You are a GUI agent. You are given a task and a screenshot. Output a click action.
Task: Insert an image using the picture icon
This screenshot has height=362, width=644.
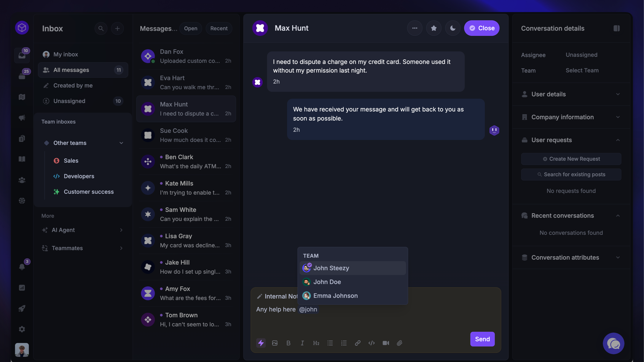tap(275, 343)
